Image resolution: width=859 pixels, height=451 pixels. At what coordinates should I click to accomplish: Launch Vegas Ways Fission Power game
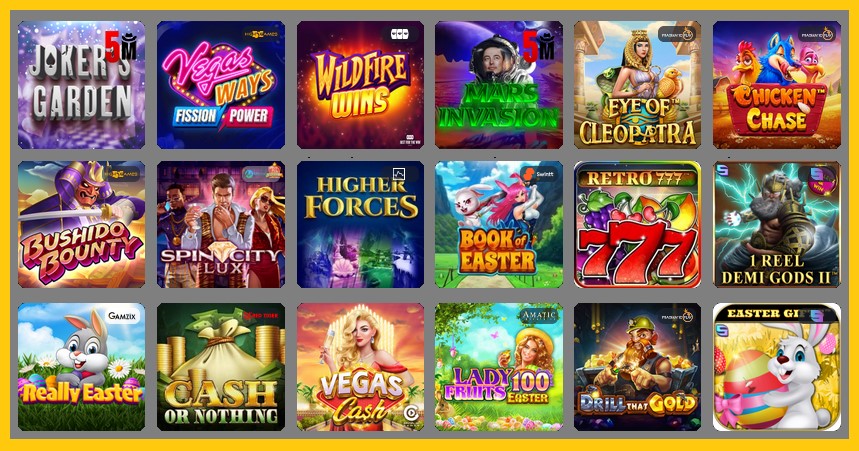coord(221,85)
